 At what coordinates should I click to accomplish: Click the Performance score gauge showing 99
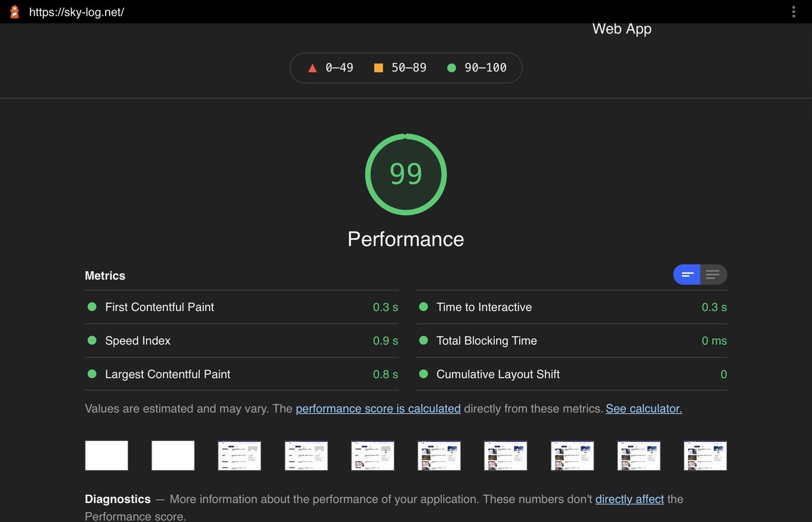coord(406,174)
